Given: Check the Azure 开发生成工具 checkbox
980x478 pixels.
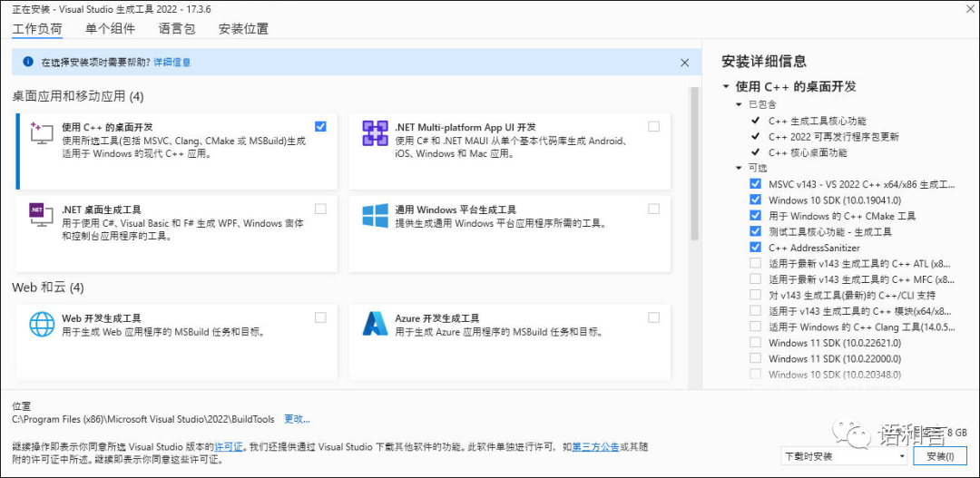Looking at the screenshot, I should click(653, 317).
